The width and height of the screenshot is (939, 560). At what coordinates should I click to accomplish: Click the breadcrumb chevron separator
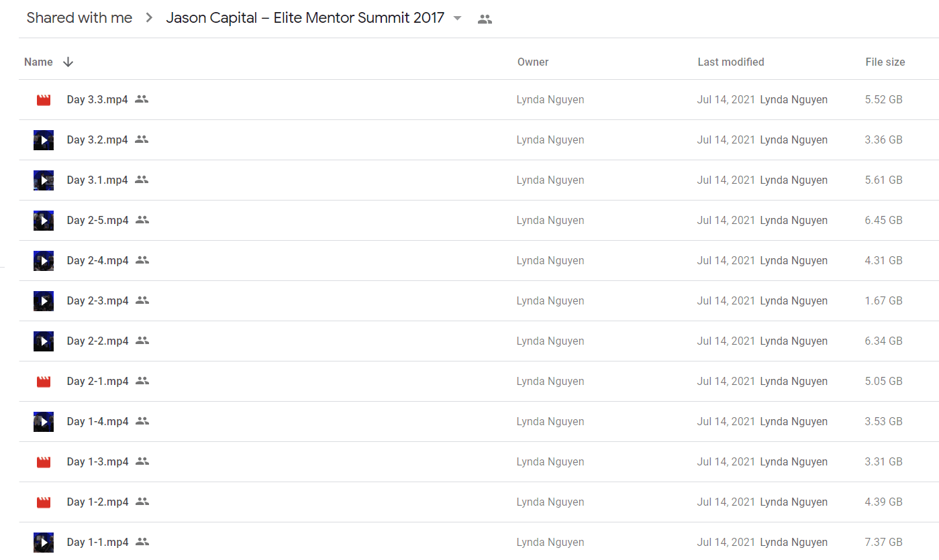[x=149, y=18]
